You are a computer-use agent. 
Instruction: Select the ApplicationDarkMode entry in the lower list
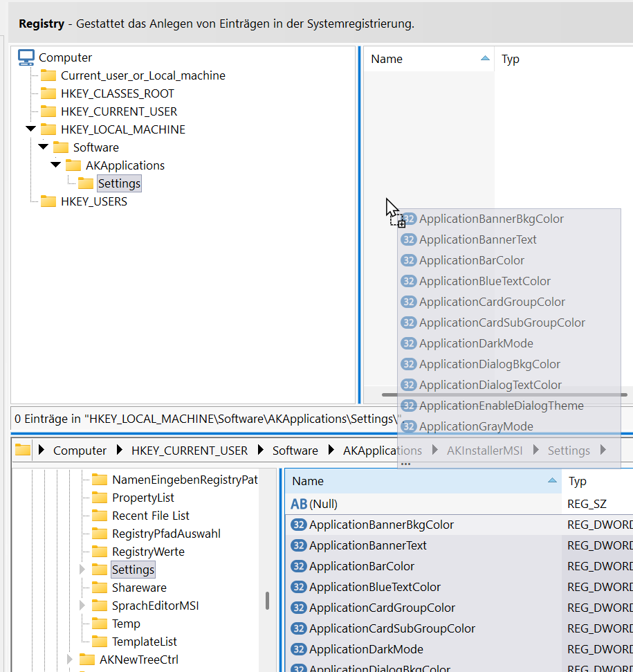click(366, 649)
